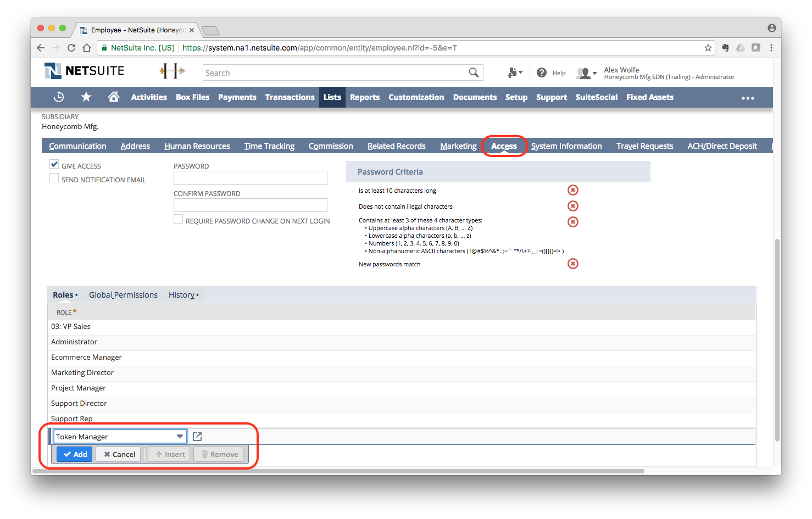Open the Travel Requests subtab
Viewport: 812px width, 519px height.
click(644, 146)
